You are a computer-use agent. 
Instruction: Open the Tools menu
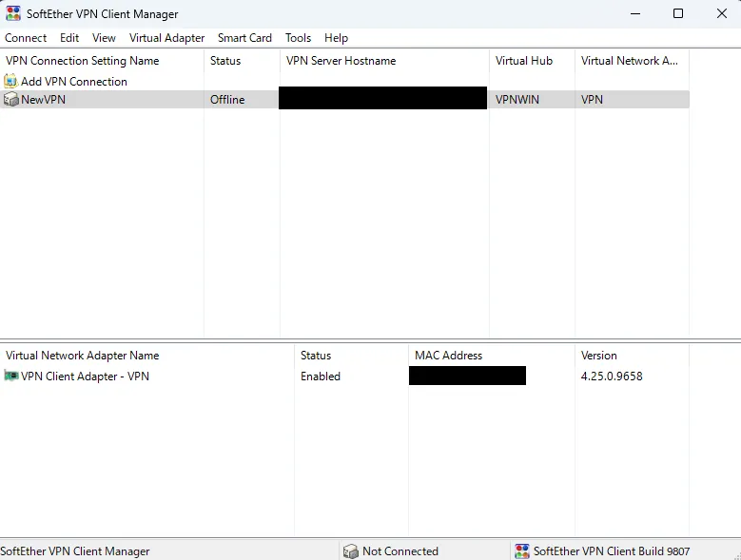298,38
